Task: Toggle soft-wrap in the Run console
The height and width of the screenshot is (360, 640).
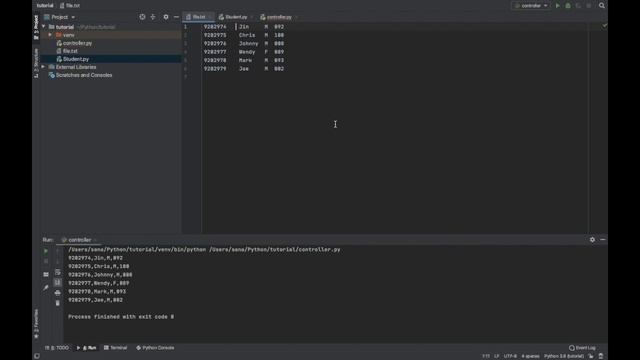Action: click(58, 272)
